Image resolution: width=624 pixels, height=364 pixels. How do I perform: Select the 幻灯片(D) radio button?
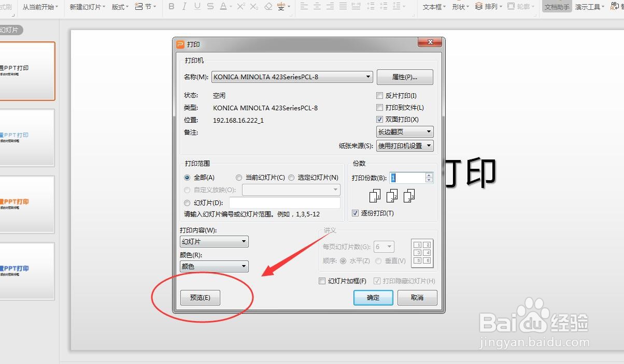187,203
